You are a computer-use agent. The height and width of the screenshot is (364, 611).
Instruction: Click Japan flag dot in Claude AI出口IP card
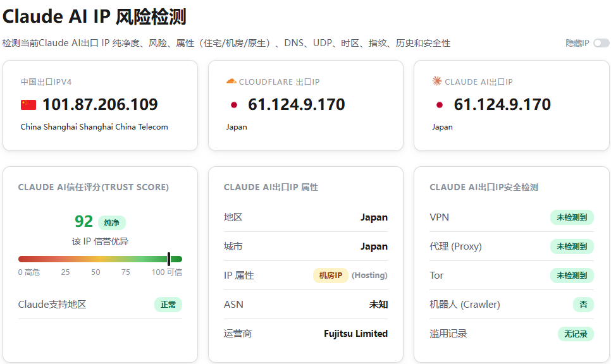440,105
